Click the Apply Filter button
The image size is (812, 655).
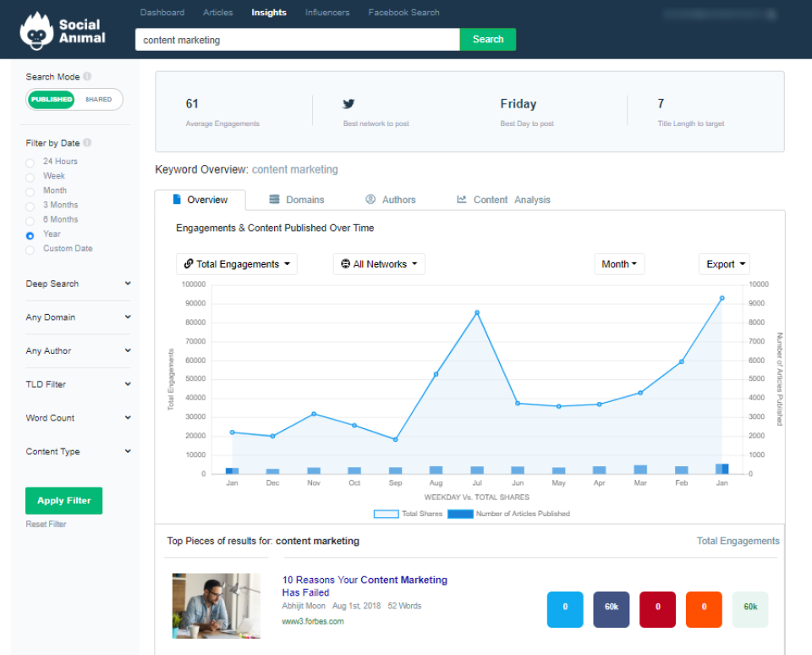coord(63,500)
